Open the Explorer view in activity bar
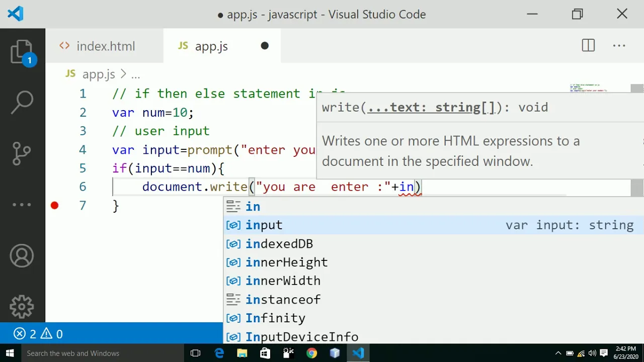This screenshot has width=644, height=362. [x=22, y=52]
